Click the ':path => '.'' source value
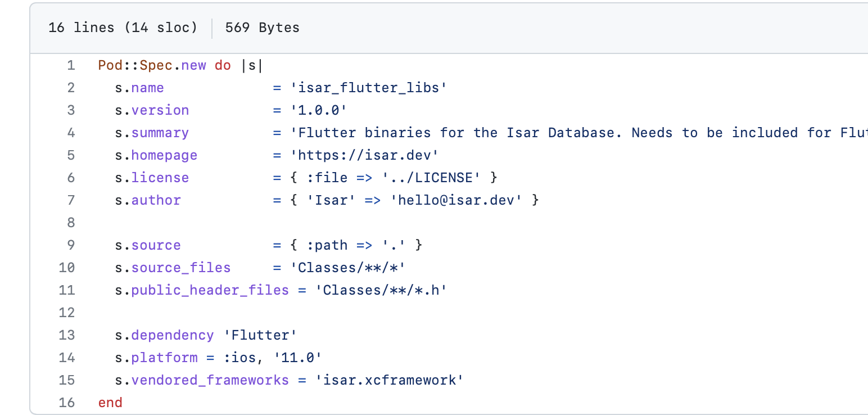868x415 pixels. [356, 245]
